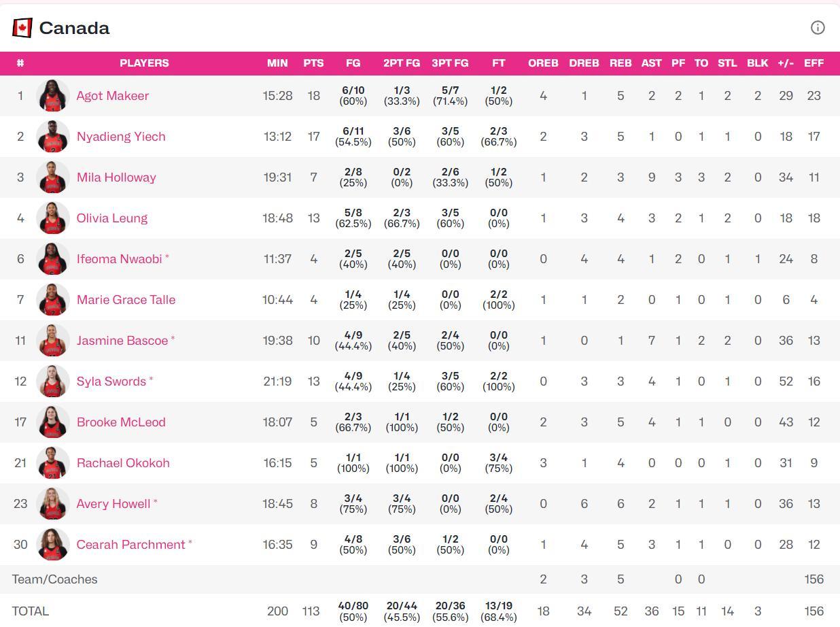View Cearah Parchment's player details
The image size is (840, 627).
pyautogui.click(x=130, y=545)
